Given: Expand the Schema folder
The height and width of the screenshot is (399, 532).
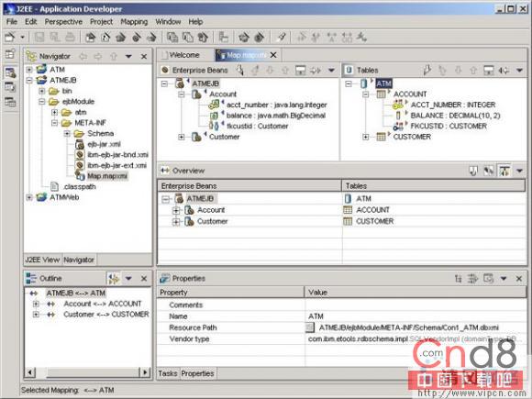Looking at the screenshot, I should pyautogui.click(x=67, y=133).
